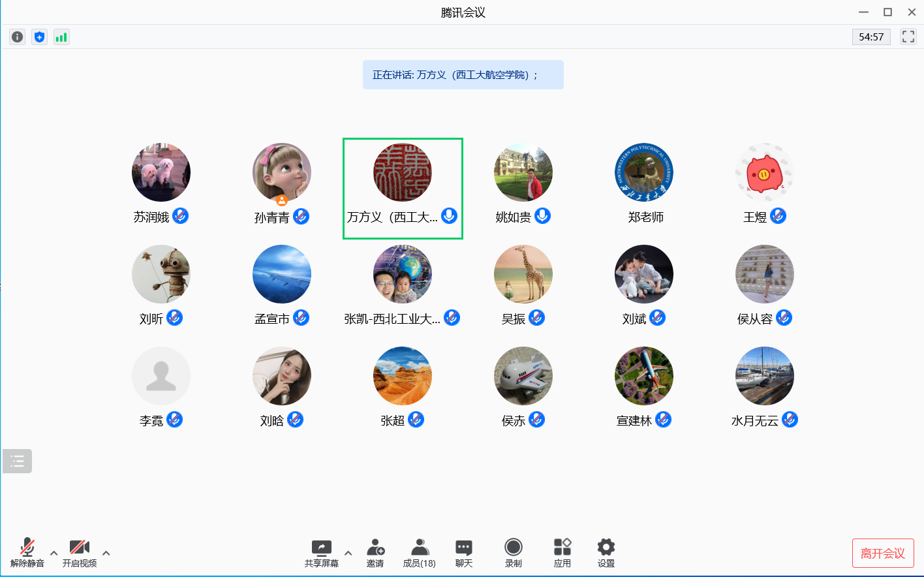
Task: Click the blue security shield icon
Action: (40, 37)
